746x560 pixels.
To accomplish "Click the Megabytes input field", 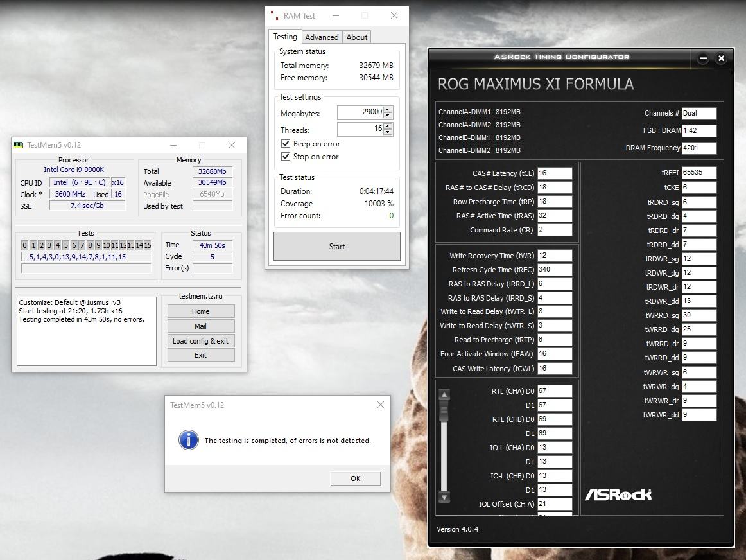I will [360, 112].
